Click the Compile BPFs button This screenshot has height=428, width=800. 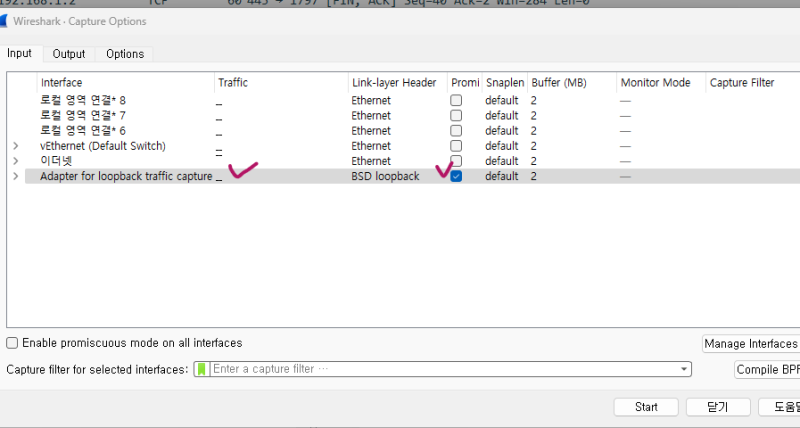(x=767, y=369)
